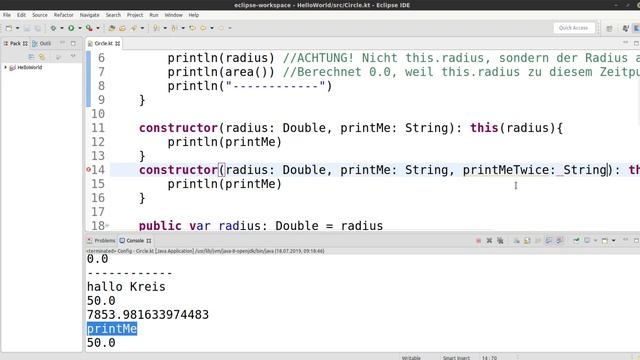
Task: Open the Navigate menu
Action: [89, 15]
